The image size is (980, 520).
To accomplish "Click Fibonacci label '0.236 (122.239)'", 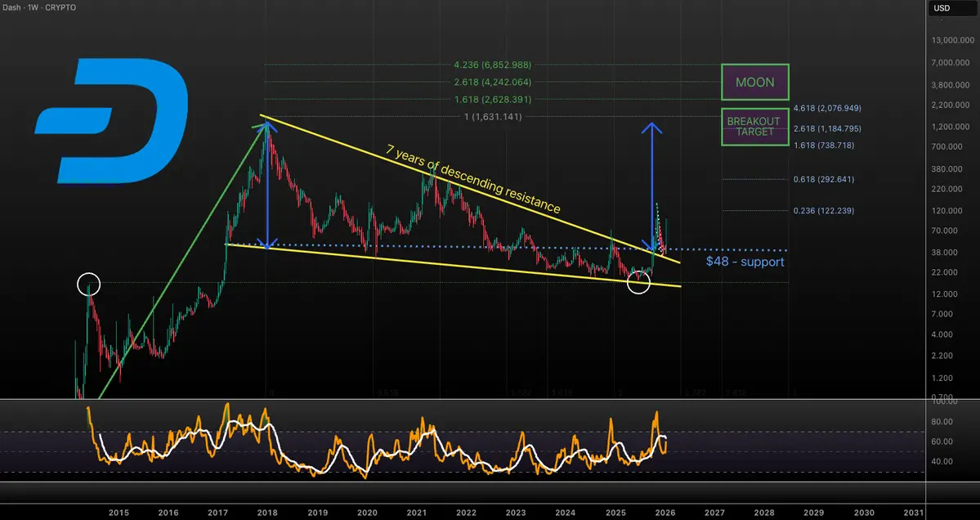I will (x=824, y=211).
